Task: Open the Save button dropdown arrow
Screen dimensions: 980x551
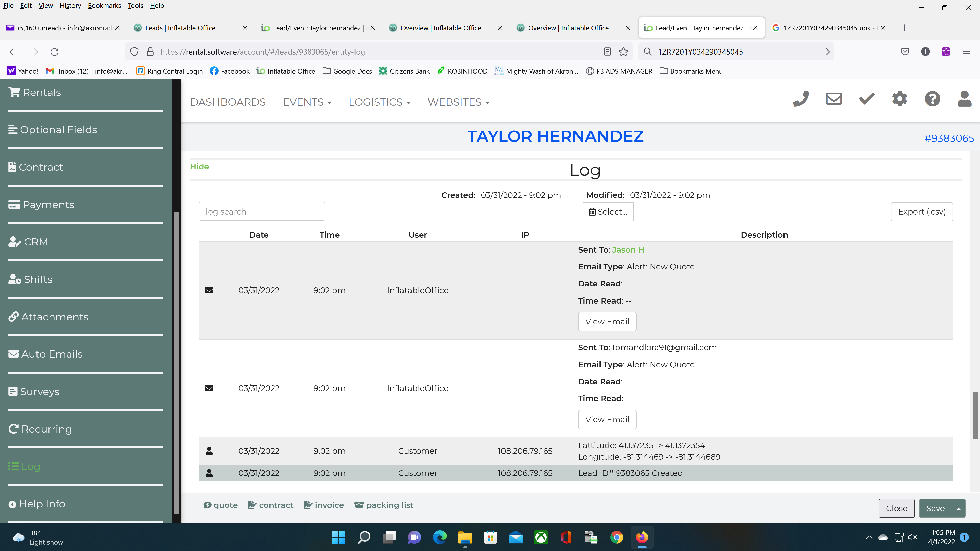Action: 959,508
